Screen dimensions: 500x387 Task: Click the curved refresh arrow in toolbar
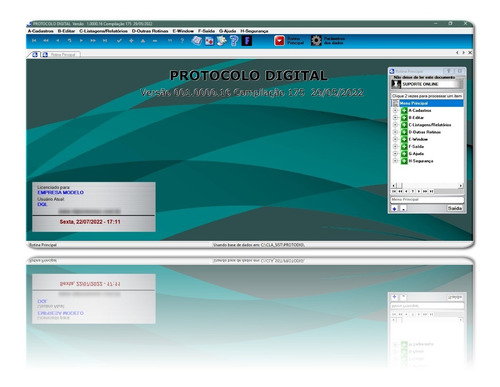pos(69,41)
